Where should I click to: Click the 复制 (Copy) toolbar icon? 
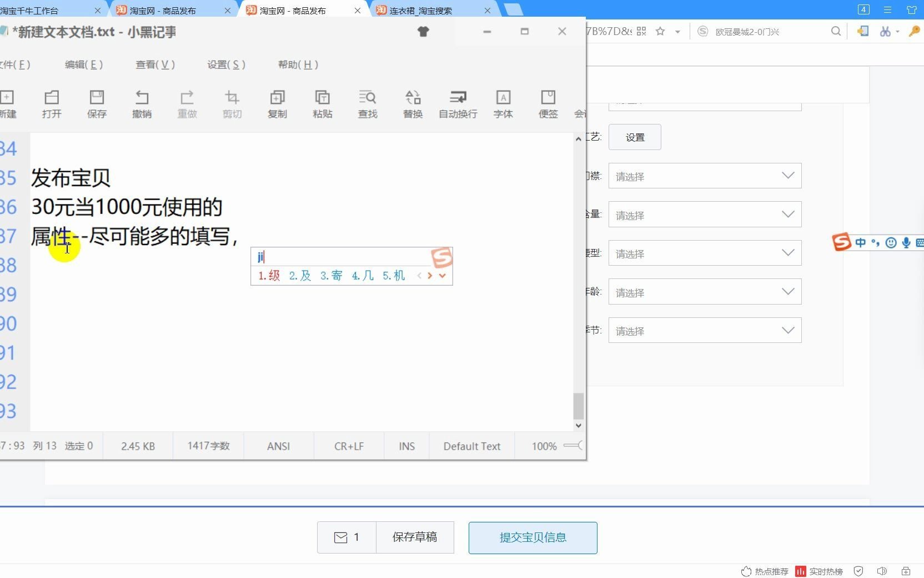[x=277, y=104]
